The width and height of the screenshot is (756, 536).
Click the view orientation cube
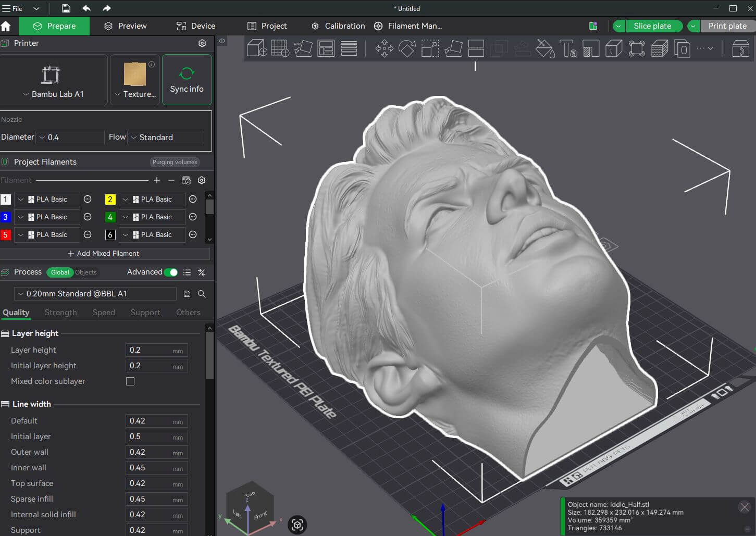tap(250, 507)
